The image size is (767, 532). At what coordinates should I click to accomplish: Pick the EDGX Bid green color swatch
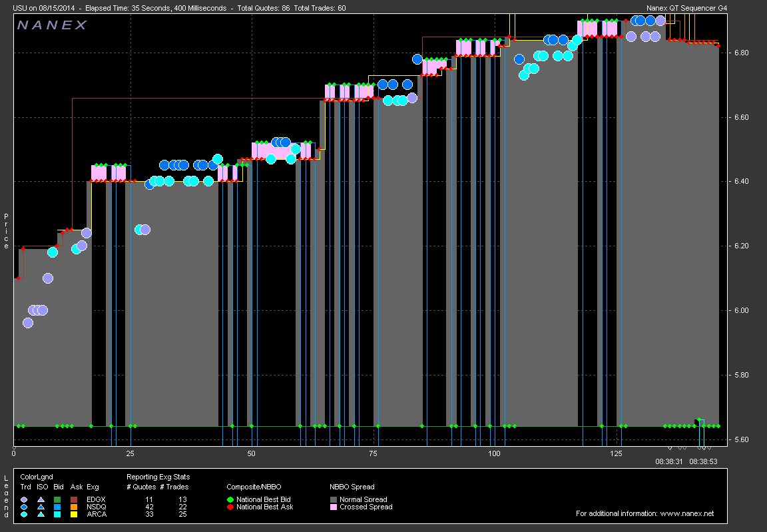point(58,500)
